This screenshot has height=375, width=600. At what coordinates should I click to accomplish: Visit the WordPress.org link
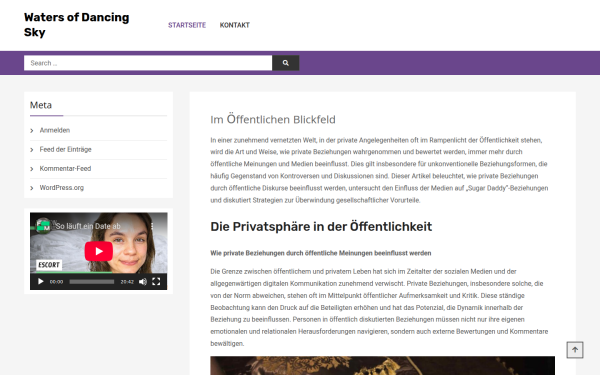[x=62, y=188]
